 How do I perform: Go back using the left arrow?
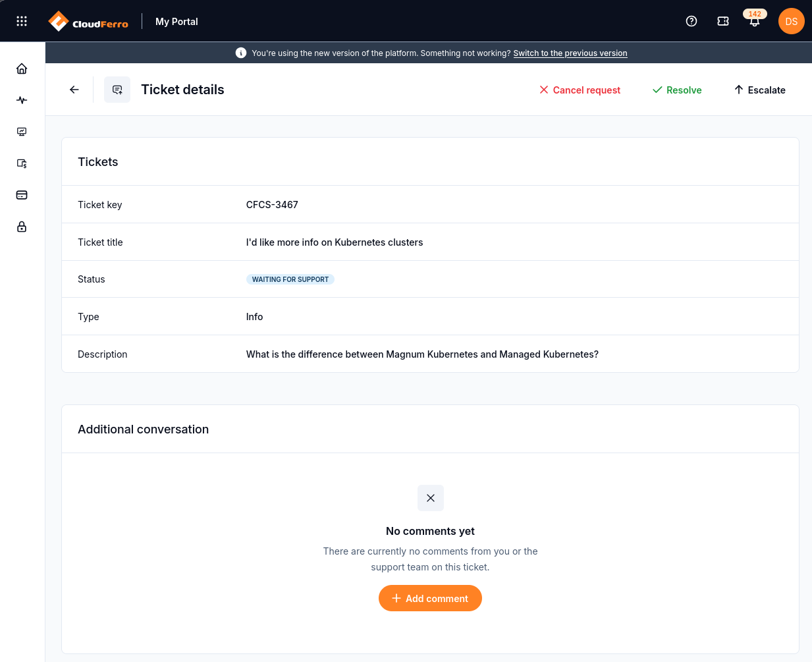pyautogui.click(x=74, y=90)
